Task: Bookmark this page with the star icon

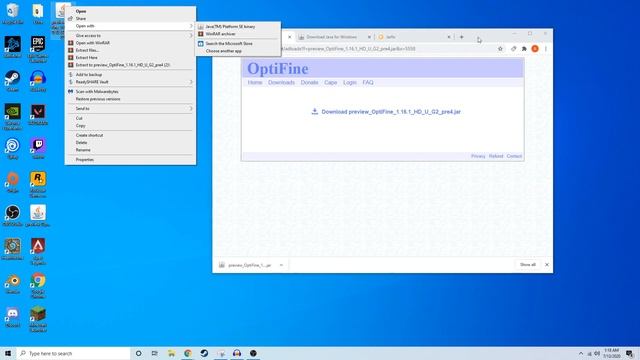Action: pyautogui.click(x=500, y=49)
